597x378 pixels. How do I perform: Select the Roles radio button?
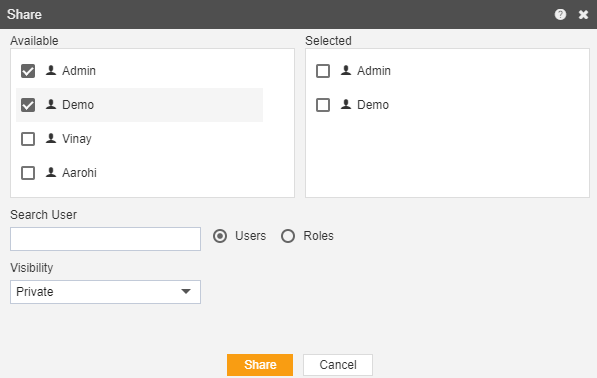coord(288,236)
